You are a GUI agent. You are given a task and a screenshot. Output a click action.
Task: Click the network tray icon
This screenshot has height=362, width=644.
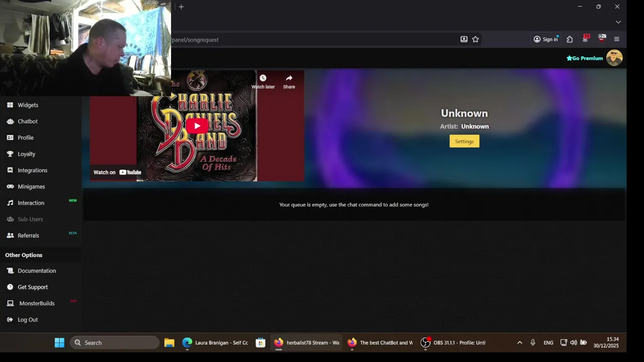click(x=564, y=343)
